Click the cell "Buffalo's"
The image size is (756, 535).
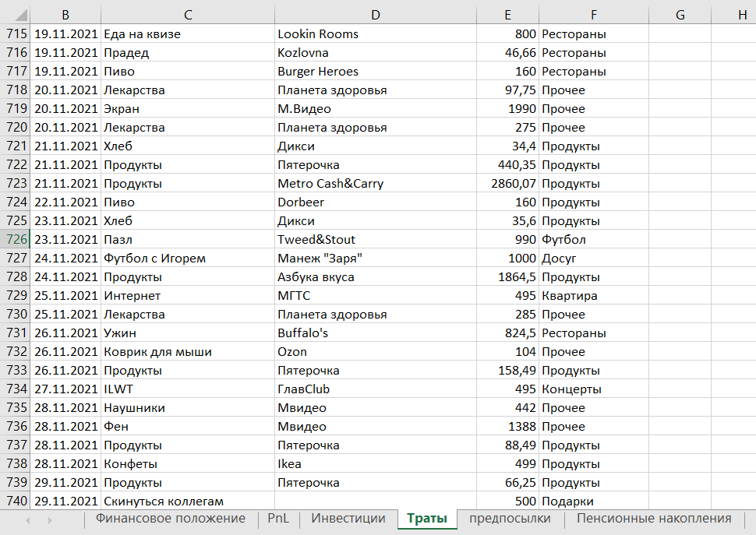tap(376, 333)
